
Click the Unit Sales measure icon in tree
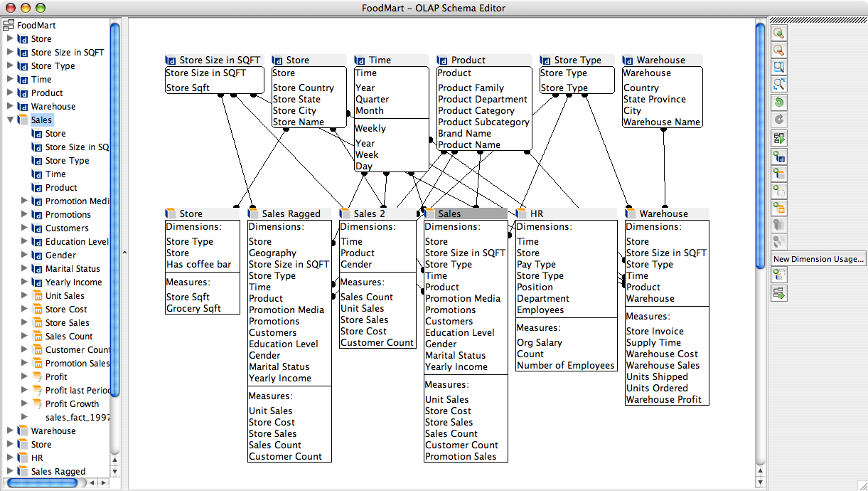pyautogui.click(x=37, y=296)
